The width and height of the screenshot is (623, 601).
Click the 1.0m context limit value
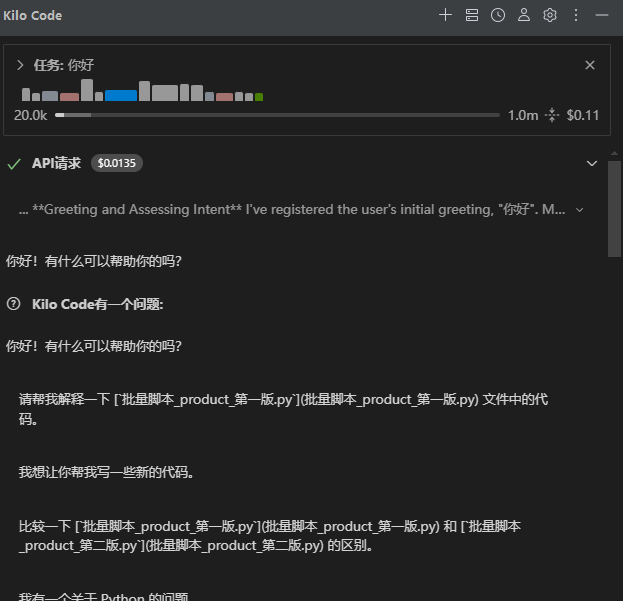click(523, 115)
